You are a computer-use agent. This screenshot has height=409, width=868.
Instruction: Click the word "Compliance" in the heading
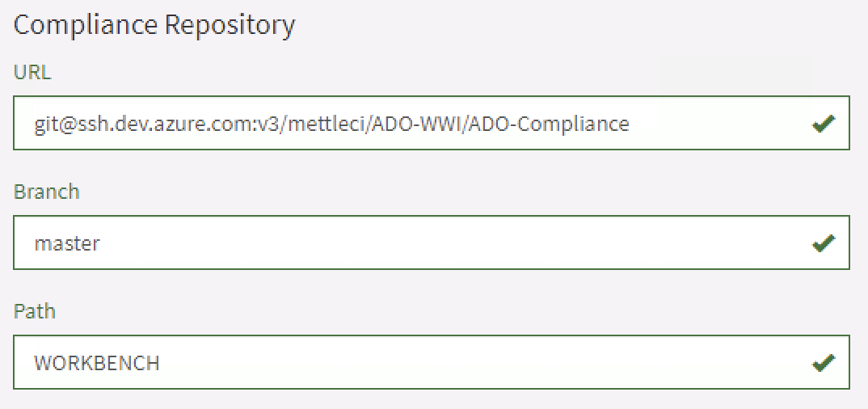point(86,25)
